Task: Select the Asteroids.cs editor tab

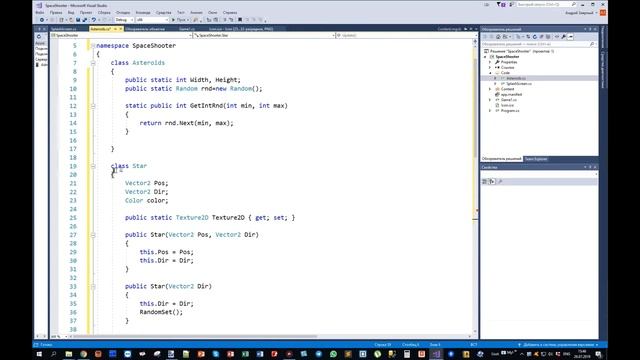Action: pyautogui.click(x=100, y=29)
